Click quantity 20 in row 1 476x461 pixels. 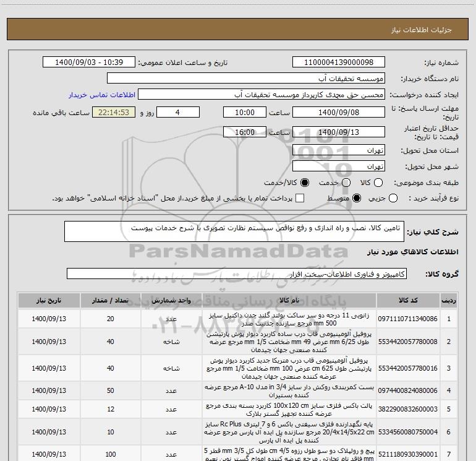point(110,319)
